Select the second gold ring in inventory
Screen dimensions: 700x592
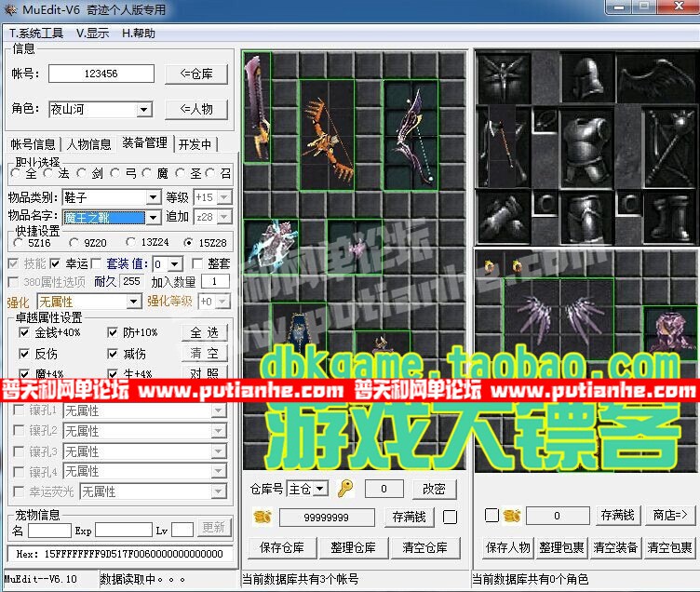[518, 266]
